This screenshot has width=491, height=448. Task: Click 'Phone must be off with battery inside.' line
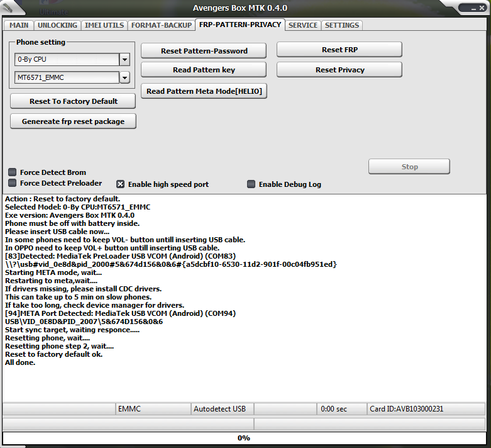click(72, 223)
